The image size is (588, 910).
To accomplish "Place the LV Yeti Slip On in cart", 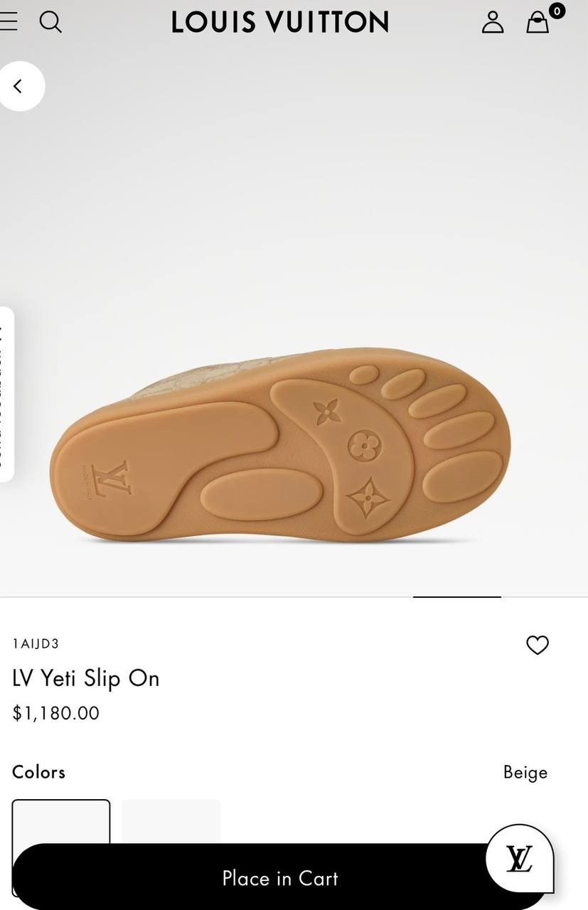I will coord(279,879).
